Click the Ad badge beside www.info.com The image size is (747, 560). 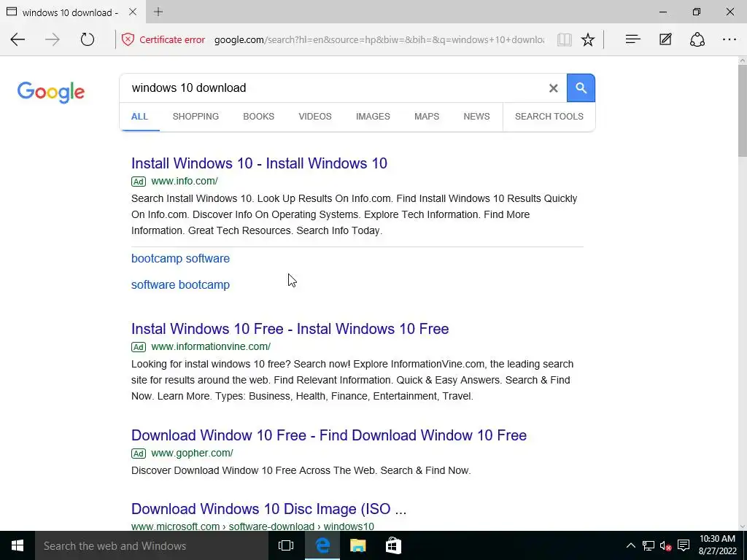(138, 182)
